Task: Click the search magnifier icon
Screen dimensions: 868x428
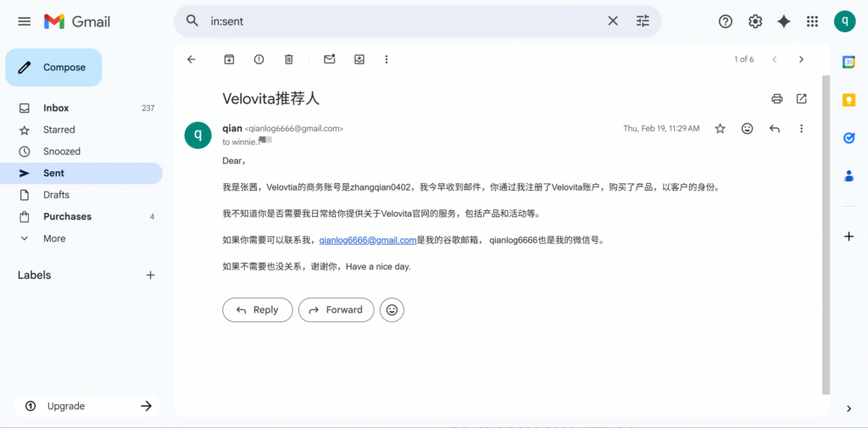Action: tap(192, 21)
